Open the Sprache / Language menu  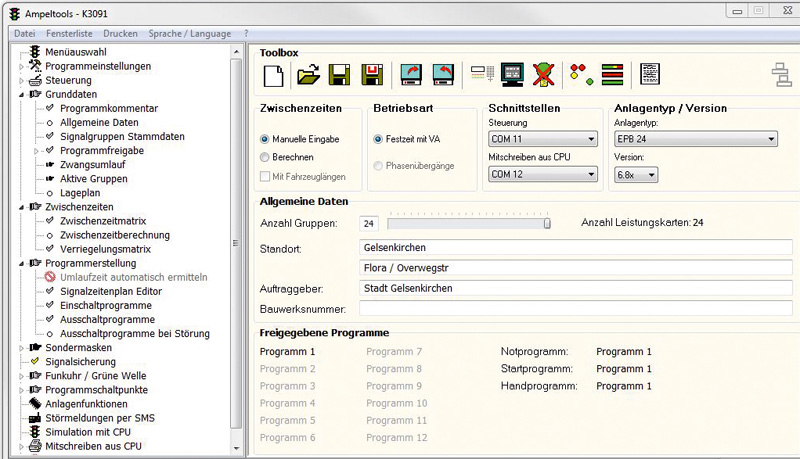tap(190, 34)
